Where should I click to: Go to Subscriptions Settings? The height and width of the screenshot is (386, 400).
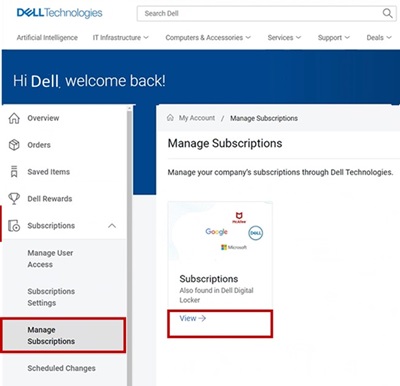click(x=51, y=297)
